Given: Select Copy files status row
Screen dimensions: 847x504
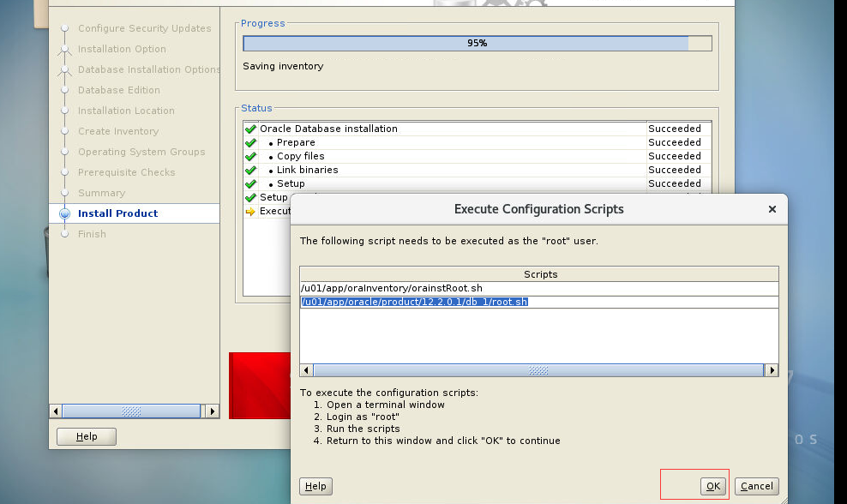Looking at the screenshot, I should 477,156.
